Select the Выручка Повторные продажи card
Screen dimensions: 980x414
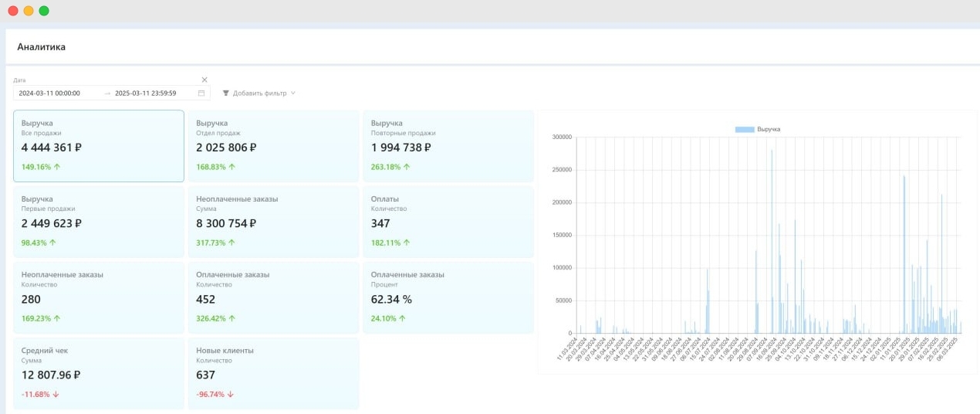[x=448, y=146]
